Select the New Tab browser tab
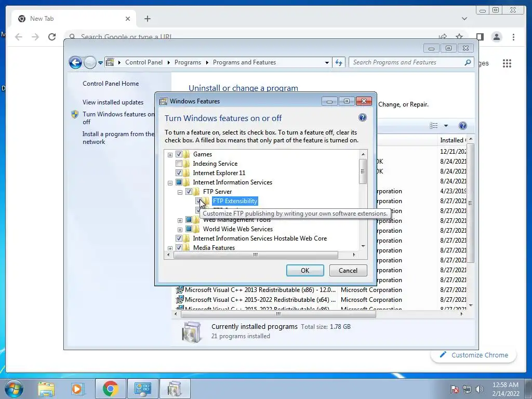532x399 pixels. pos(74,19)
